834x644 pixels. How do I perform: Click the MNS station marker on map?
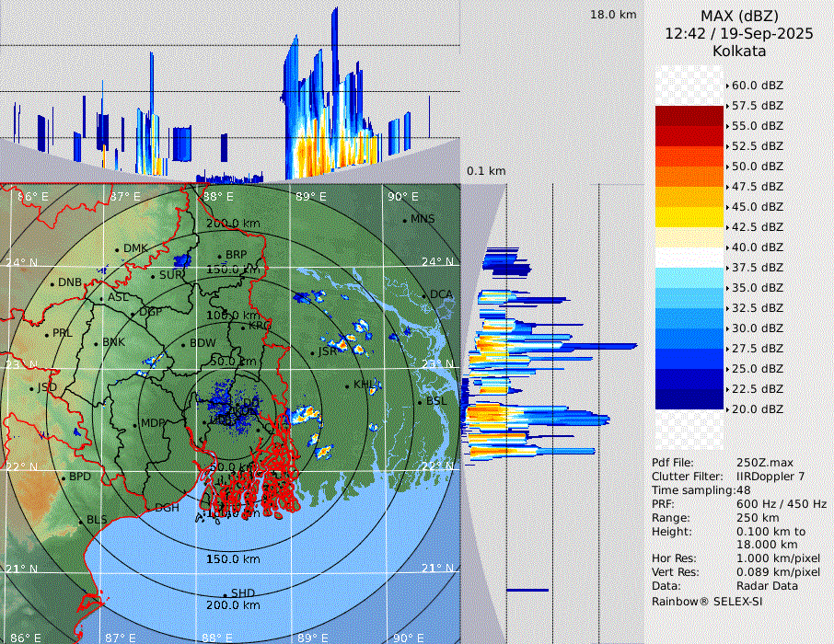coord(405,219)
